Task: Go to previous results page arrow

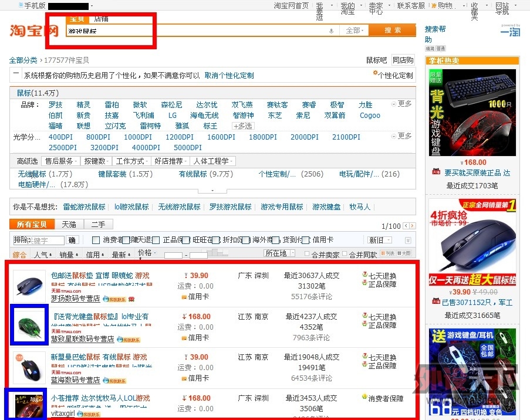Action: point(406,225)
